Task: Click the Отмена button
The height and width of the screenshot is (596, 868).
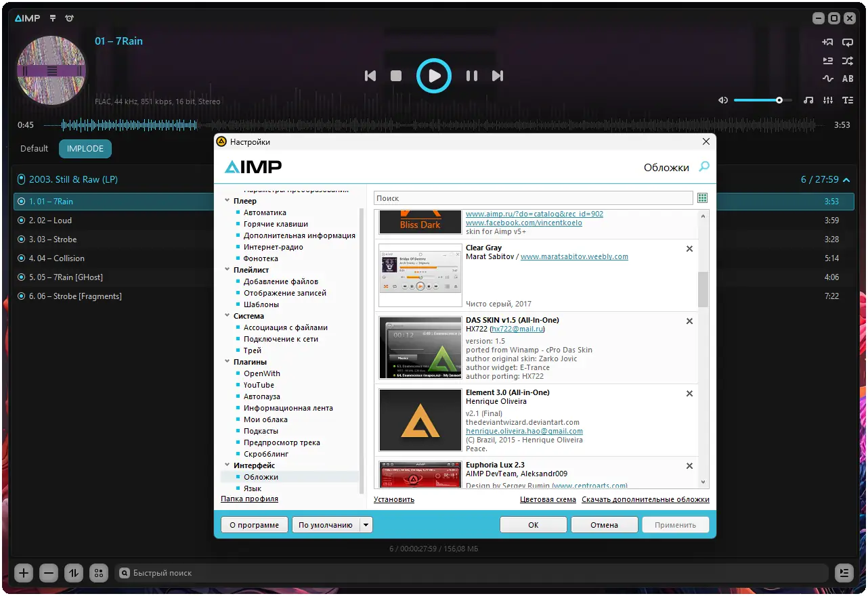Action: click(x=604, y=525)
